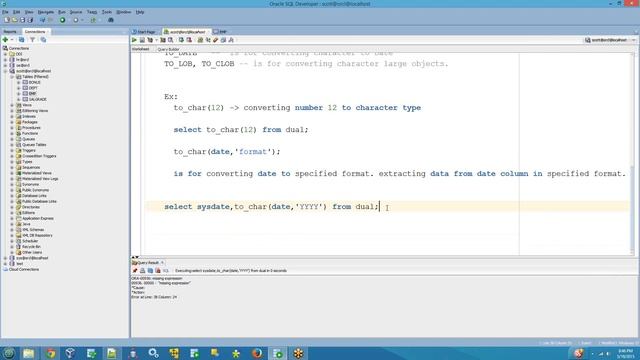Run the statement with the green play icon
This screenshot has width=640, height=360.
coord(134,40)
